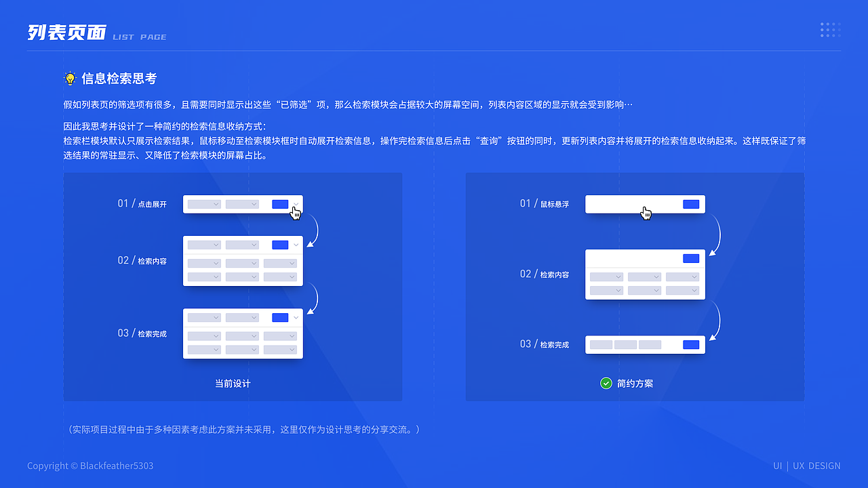Click the lightbulb icon beside 信息检索思考 heading

click(70, 77)
